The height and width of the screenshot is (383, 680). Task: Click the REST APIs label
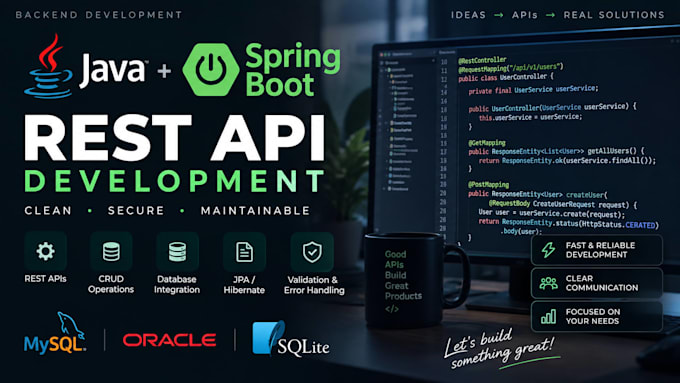[46, 279]
